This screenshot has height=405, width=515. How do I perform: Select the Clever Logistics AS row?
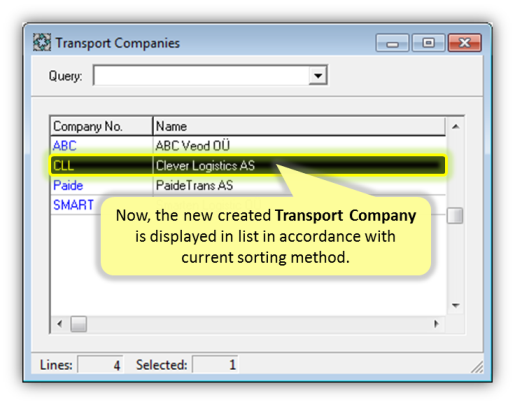[248, 165]
